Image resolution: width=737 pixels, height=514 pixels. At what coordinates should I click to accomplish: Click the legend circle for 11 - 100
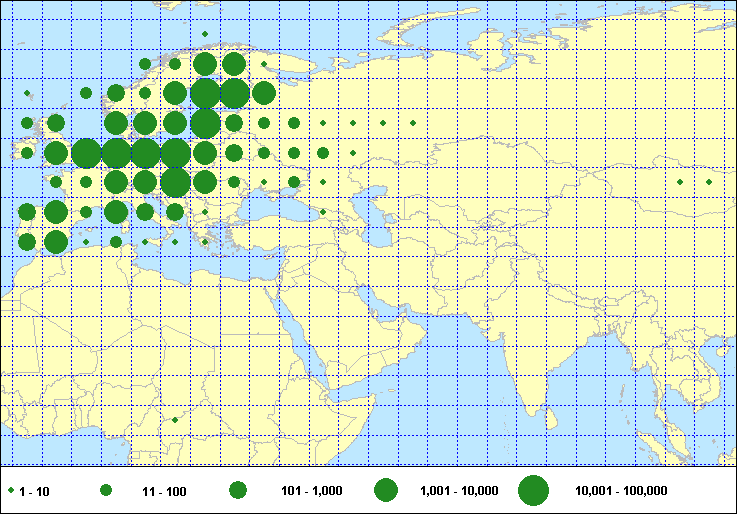106,491
